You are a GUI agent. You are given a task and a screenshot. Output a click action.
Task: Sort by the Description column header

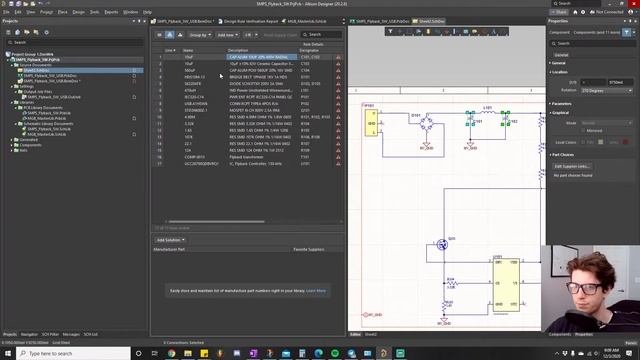click(x=238, y=51)
